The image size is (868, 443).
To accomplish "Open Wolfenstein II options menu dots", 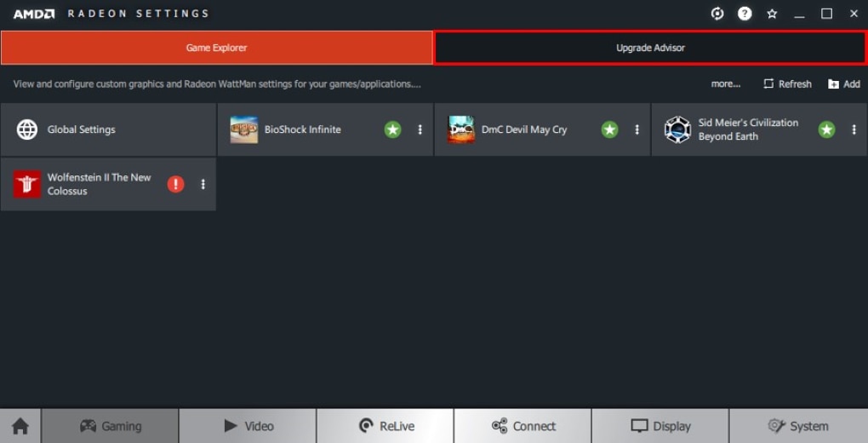I will (x=203, y=184).
